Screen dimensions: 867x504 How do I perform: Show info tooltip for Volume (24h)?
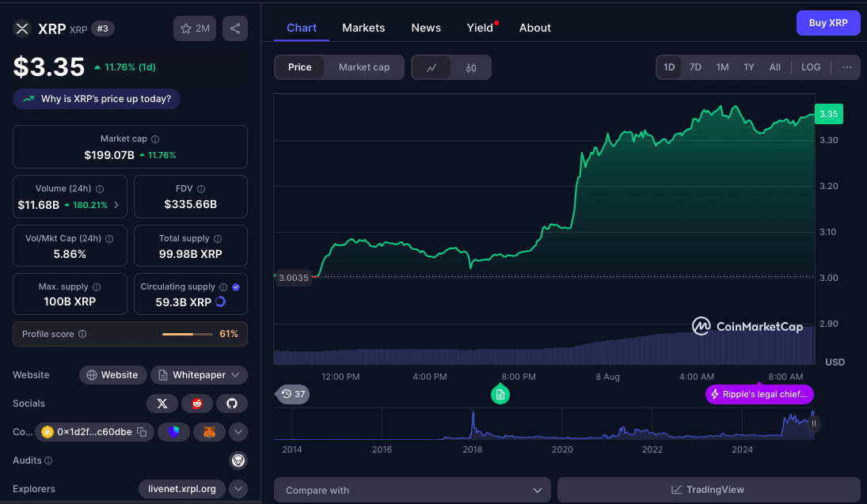pyautogui.click(x=100, y=189)
